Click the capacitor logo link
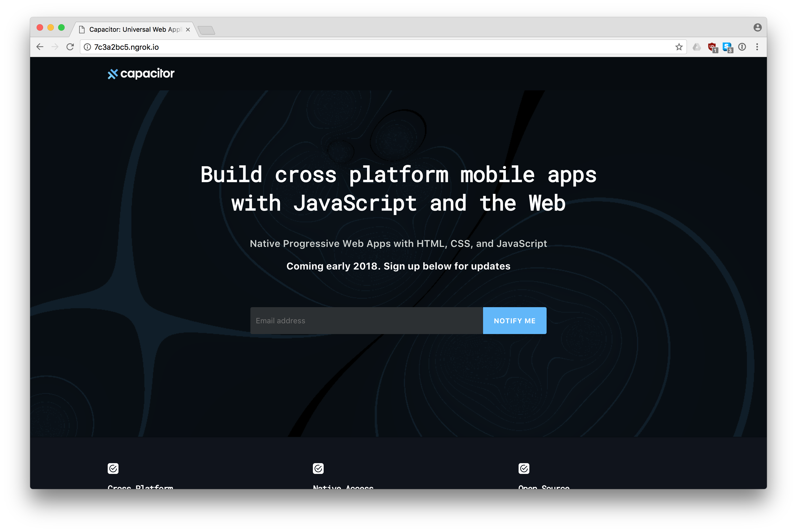Screen dimensions: 797x532 [x=141, y=74]
